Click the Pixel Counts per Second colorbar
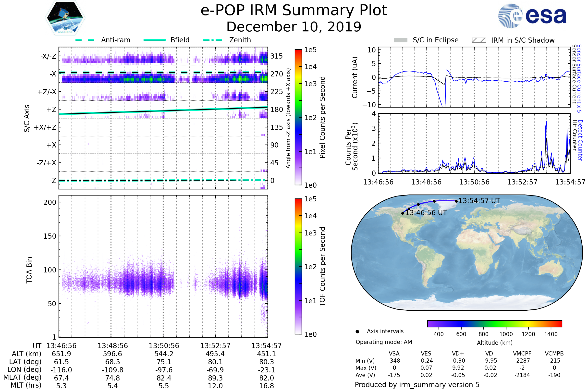Screen dimensions: 588x392 tap(298, 117)
